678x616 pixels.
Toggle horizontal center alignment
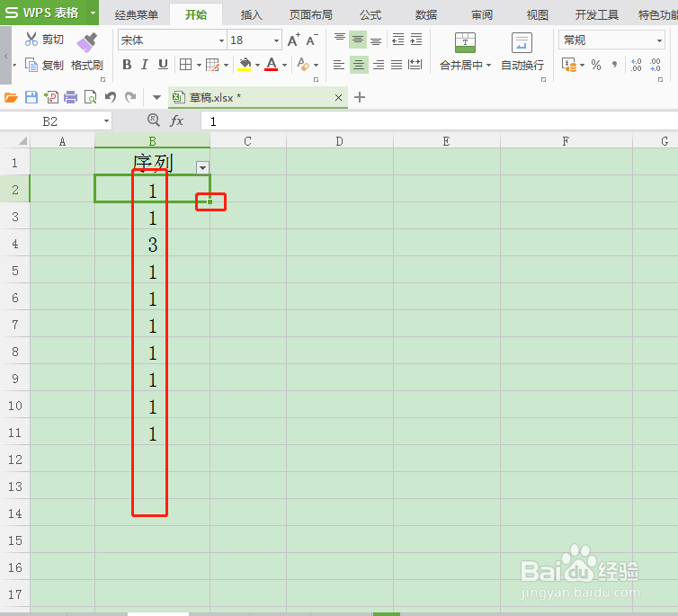(359, 65)
